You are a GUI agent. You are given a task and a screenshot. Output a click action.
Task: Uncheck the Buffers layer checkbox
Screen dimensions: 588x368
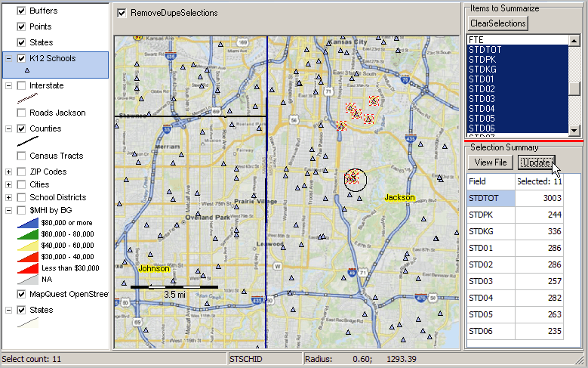(21, 11)
